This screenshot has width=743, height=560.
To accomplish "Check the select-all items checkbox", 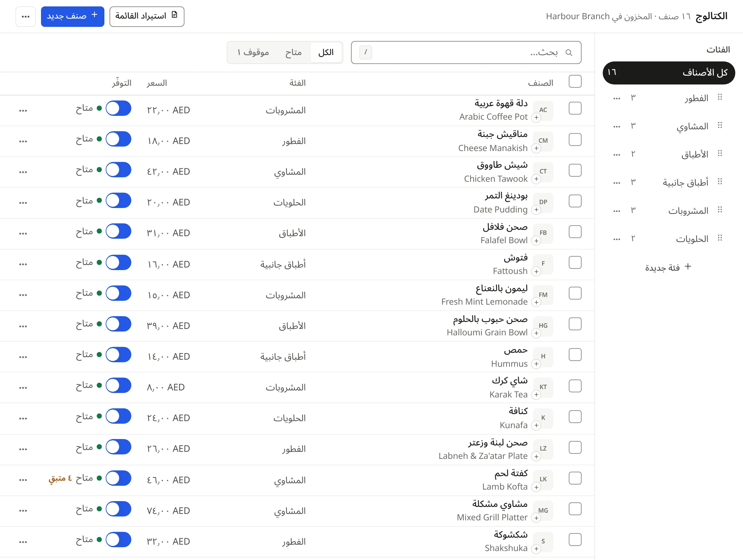I will tap(575, 82).
